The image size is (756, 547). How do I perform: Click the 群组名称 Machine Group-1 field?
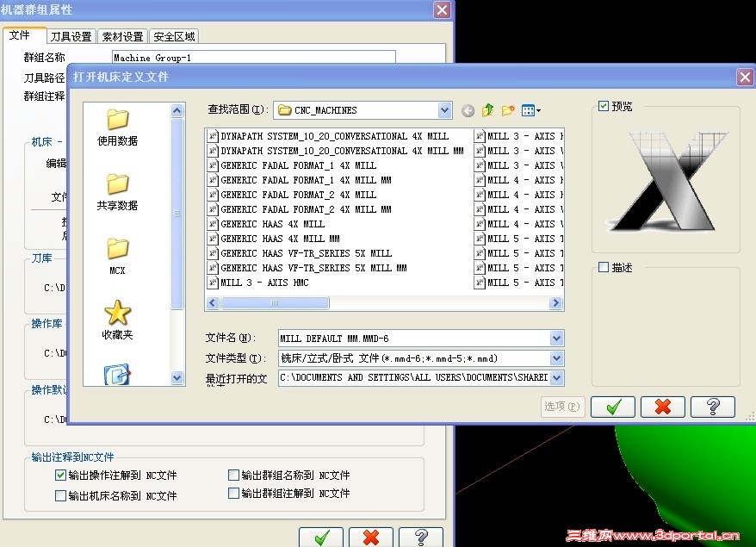(254, 58)
